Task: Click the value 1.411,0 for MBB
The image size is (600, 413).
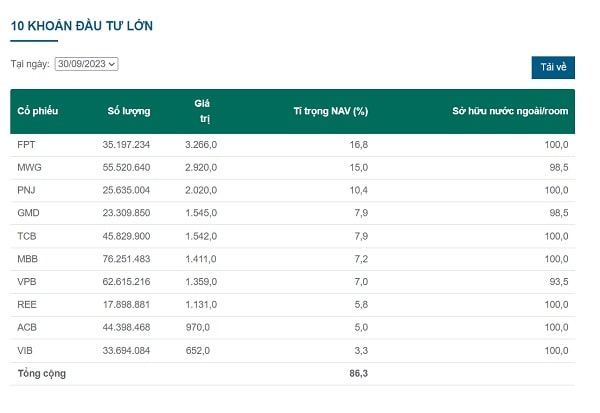Action: (x=201, y=259)
